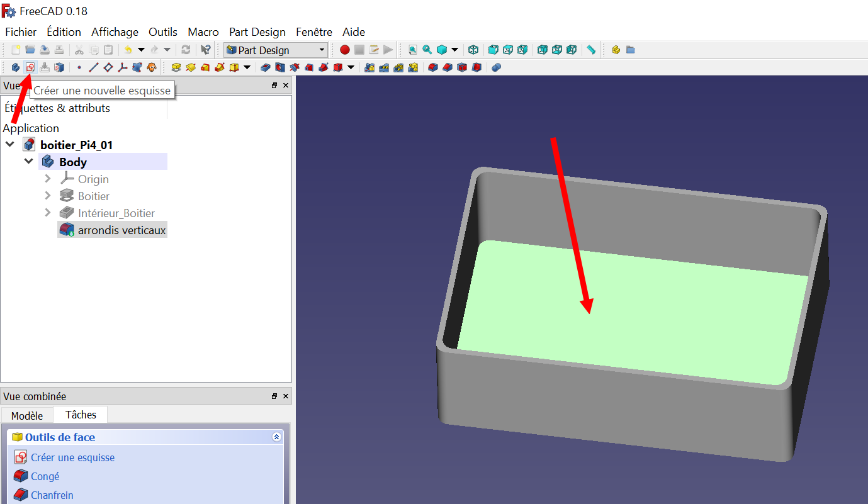Open the Fichier menu
This screenshot has width=868, height=504.
point(21,31)
